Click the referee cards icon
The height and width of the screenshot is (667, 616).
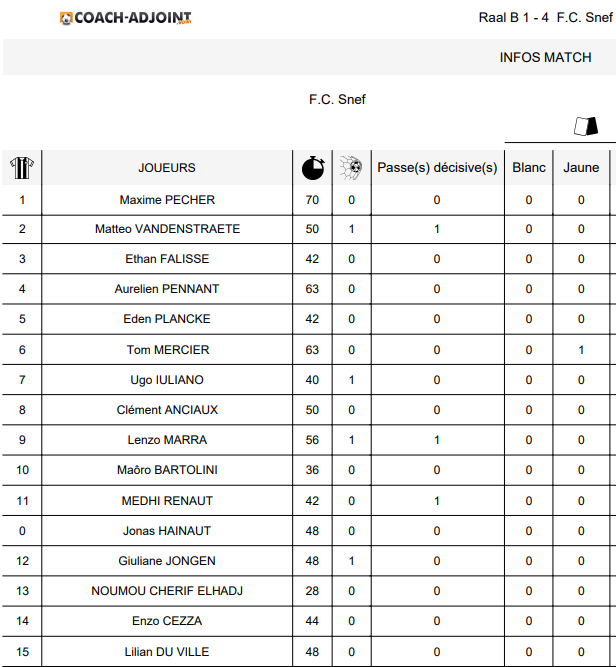(584, 126)
